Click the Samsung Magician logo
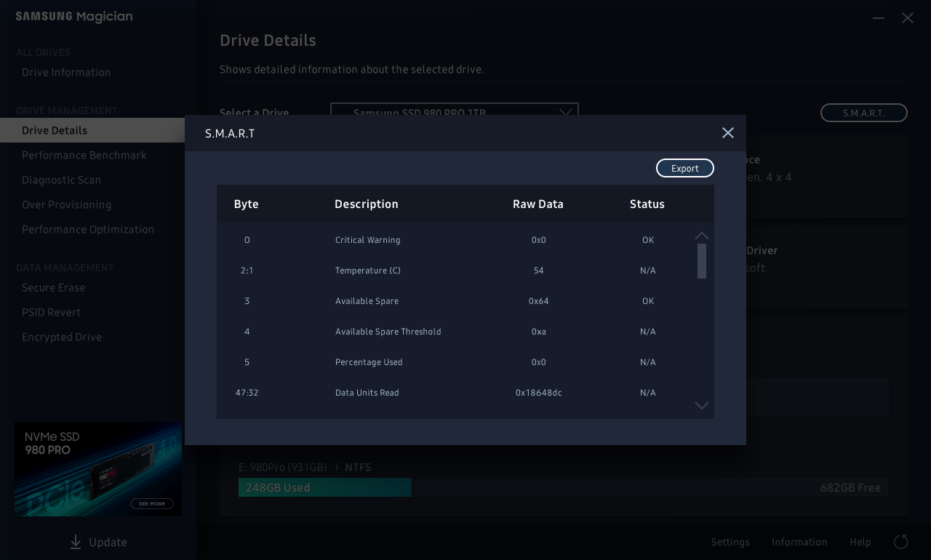The width and height of the screenshot is (931, 560). [x=74, y=17]
